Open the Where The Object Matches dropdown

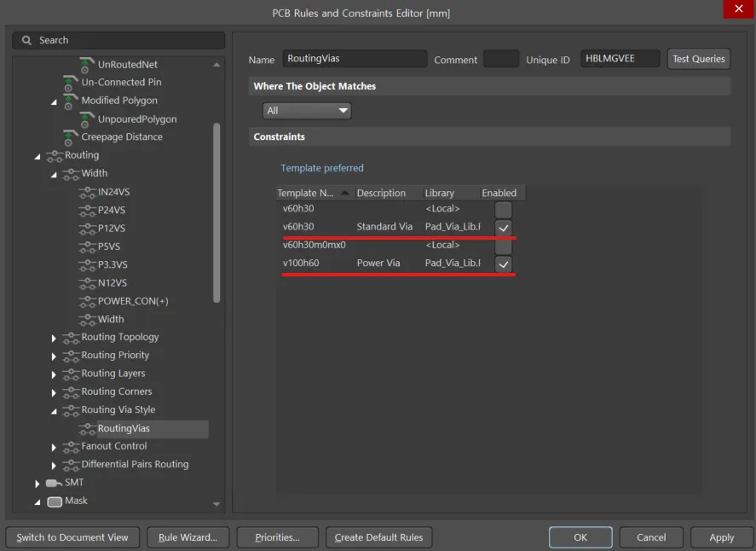coord(307,111)
